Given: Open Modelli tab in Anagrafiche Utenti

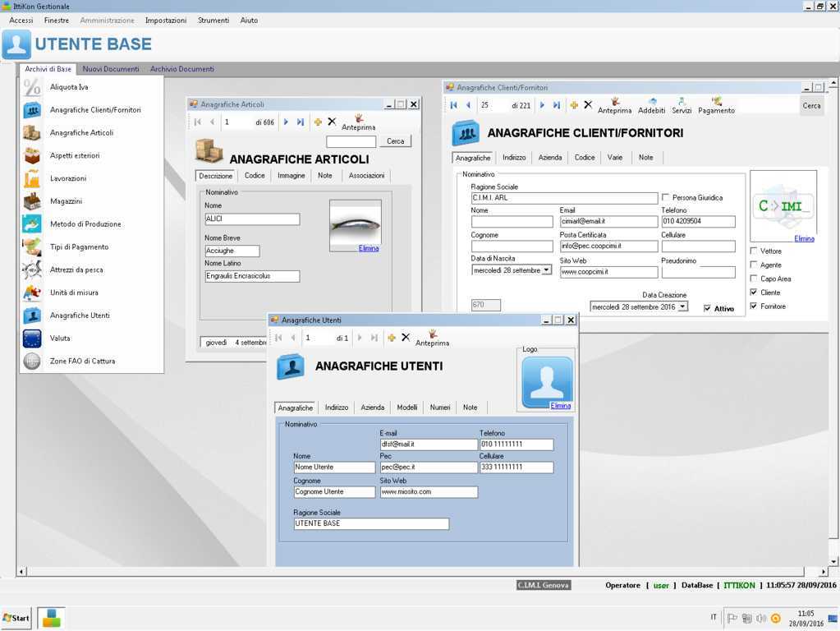Looking at the screenshot, I should pyautogui.click(x=407, y=408).
